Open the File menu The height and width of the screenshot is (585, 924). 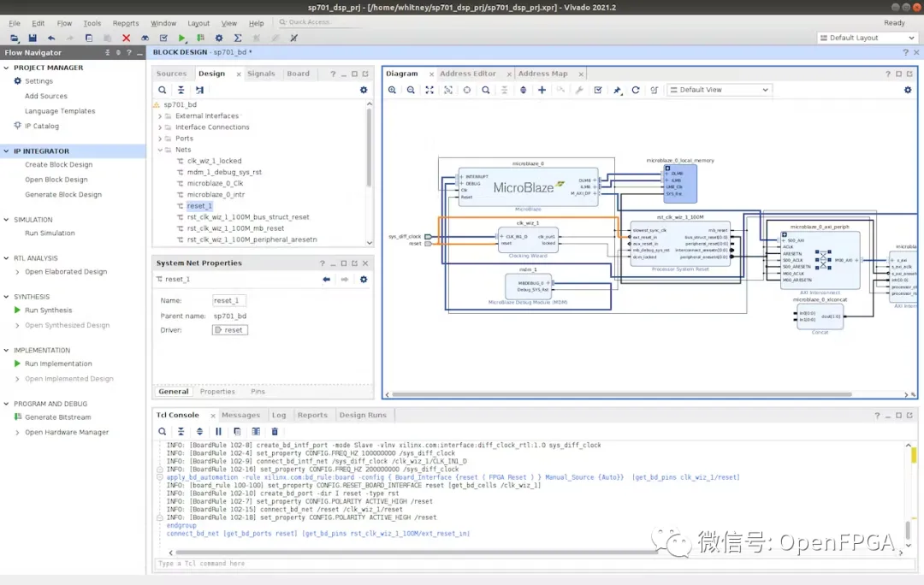tap(15, 23)
